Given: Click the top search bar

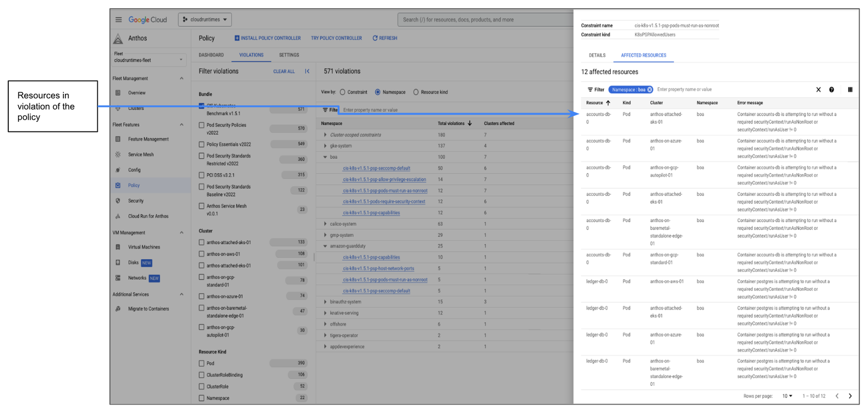Looking at the screenshot, I should [x=485, y=20].
